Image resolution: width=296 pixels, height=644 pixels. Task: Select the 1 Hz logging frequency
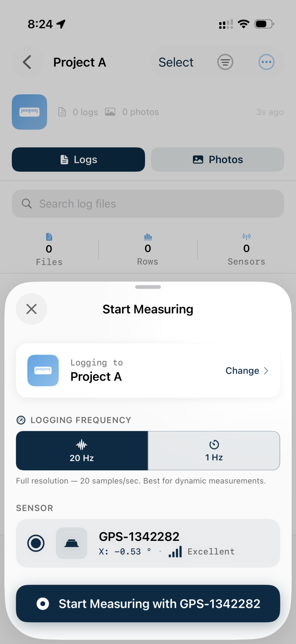tap(214, 451)
